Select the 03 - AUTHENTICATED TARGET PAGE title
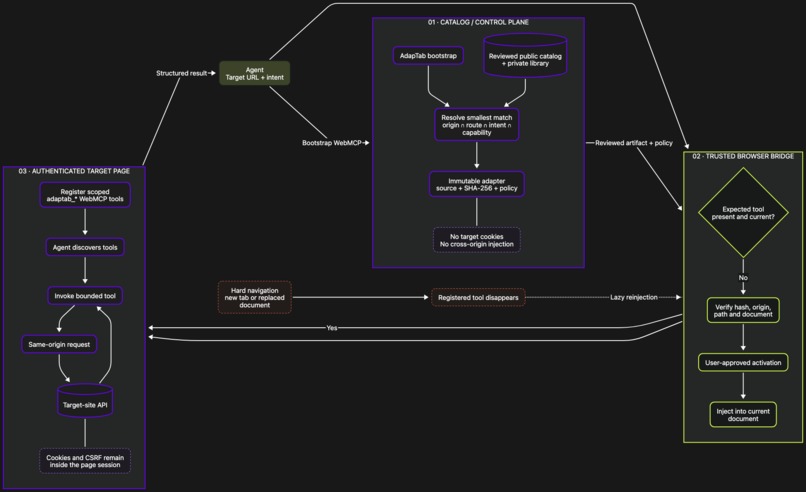This screenshot has height=492, width=806. click(x=74, y=171)
